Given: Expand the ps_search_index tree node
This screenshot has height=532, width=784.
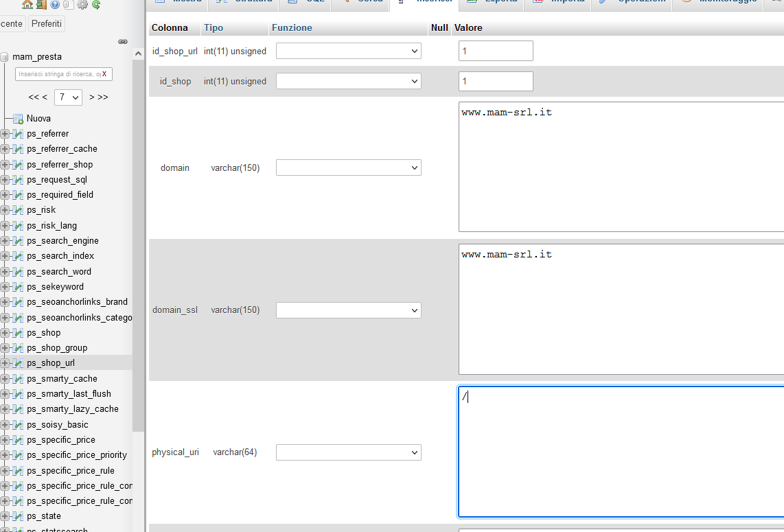Looking at the screenshot, I should pyautogui.click(x=5, y=255).
